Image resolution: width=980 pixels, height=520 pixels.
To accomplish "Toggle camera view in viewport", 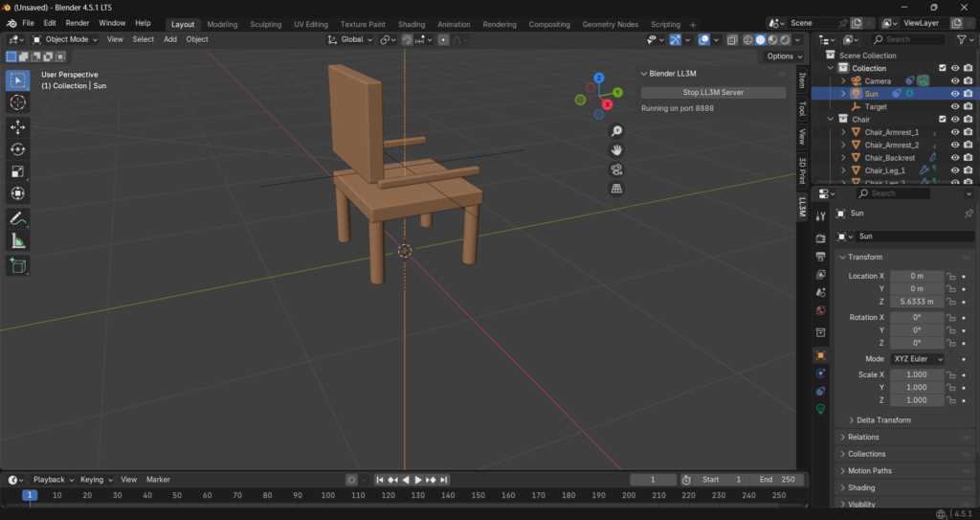I will pyautogui.click(x=617, y=170).
